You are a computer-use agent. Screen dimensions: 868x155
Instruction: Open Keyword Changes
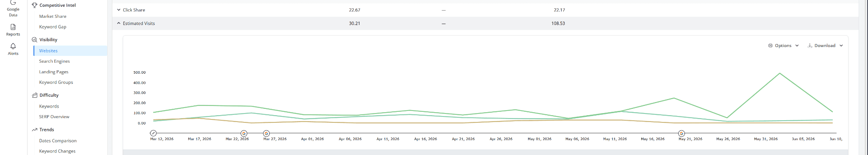pos(57,151)
